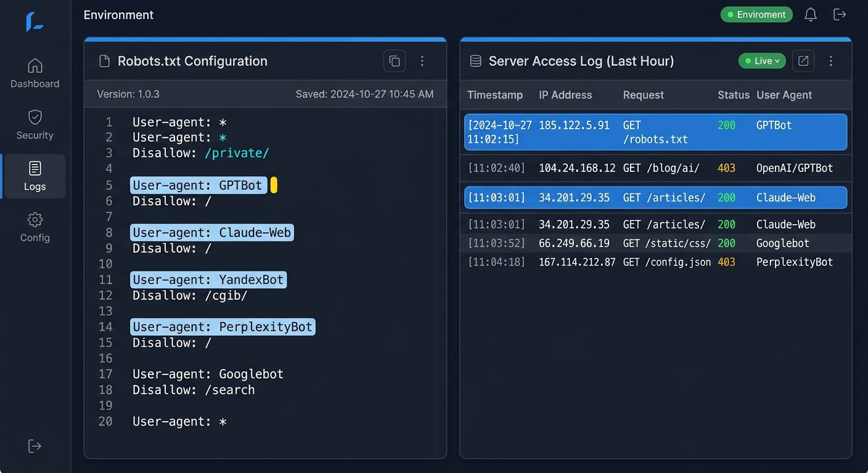Click the file icon next to Robots.txt Configuration

click(104, 60)
